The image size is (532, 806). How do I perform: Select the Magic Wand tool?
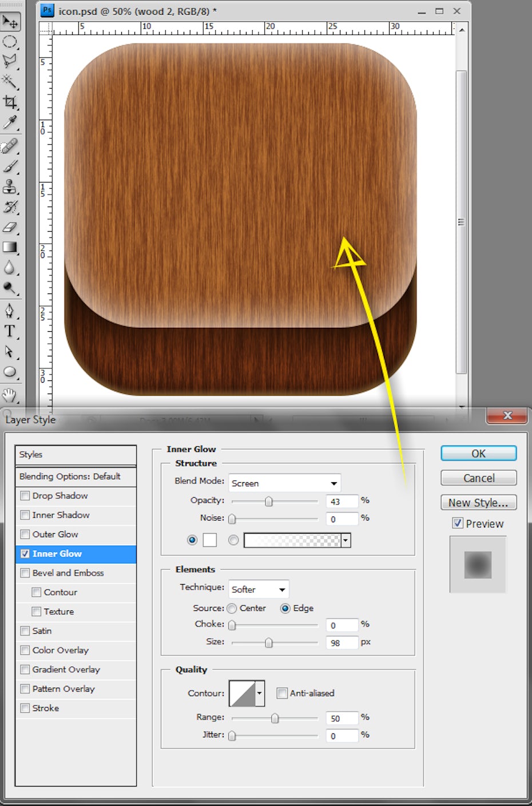pos(9,81)
